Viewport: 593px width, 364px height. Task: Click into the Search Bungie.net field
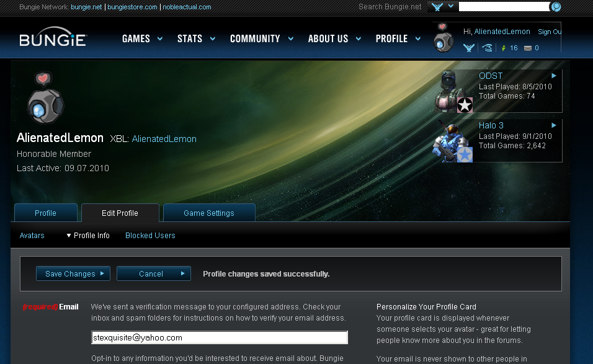tap(504, 6)
